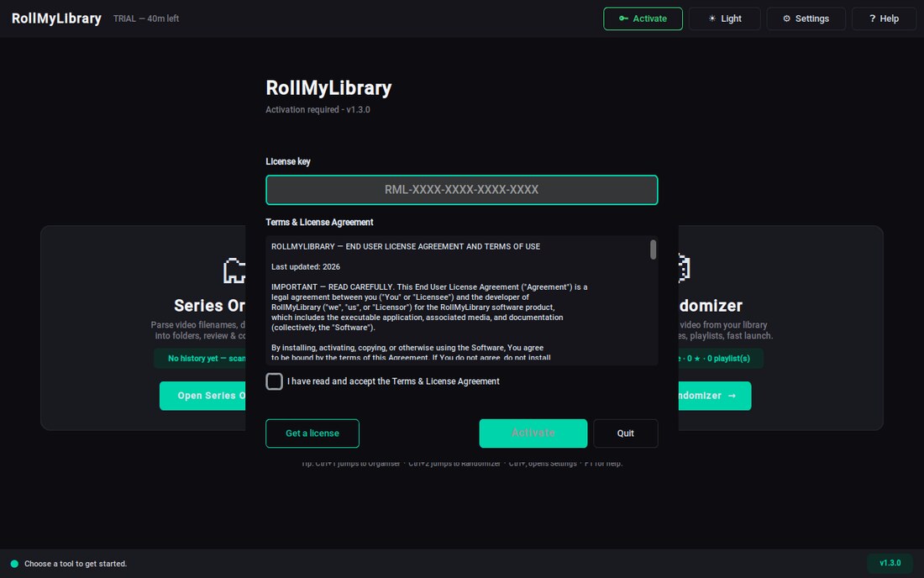Click the Randomizer launch button with arrow
Viewport: 924px width, 578px height.
pyautogui.click(x=715, y=396)
